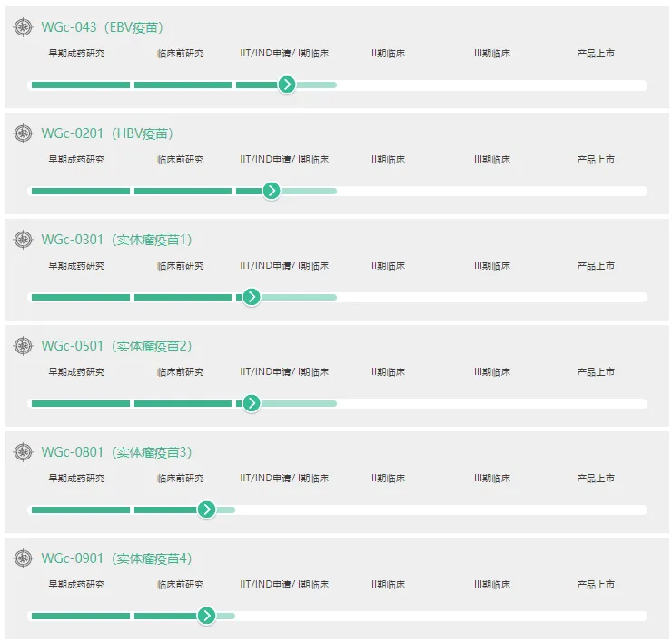Click the 早期成药研究 label in the WGc-0501 row
Image resolution: width=672 pixels, height=642 pixels.
(x=76, y=372)
